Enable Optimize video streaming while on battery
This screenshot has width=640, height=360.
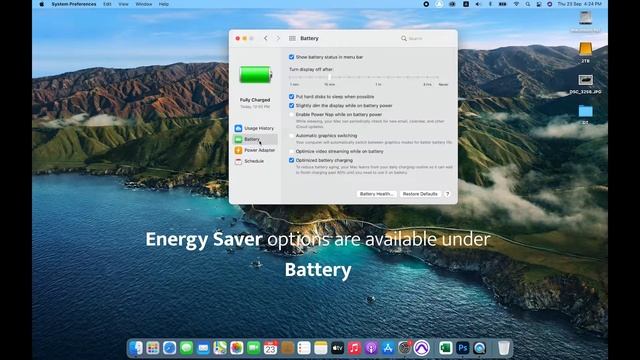pos(291,151)
